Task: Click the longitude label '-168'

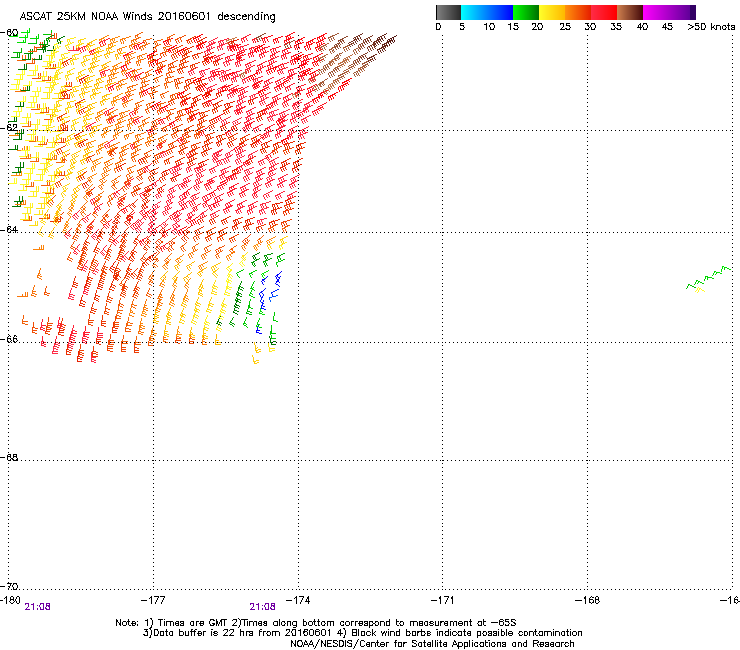Action: pos(587,600)
